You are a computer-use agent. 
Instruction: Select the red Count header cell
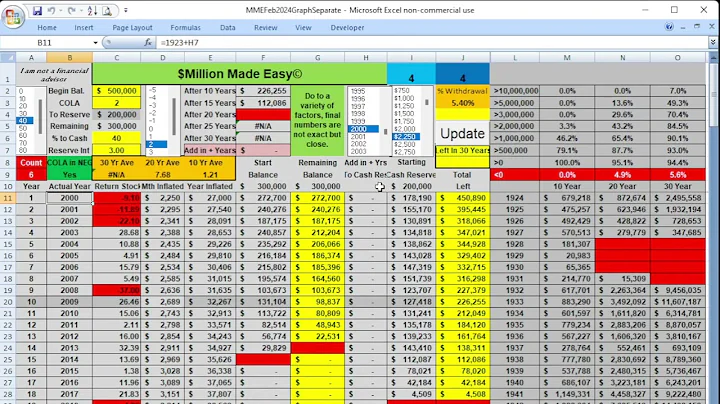pyautogui.click(x=31, y=163)
